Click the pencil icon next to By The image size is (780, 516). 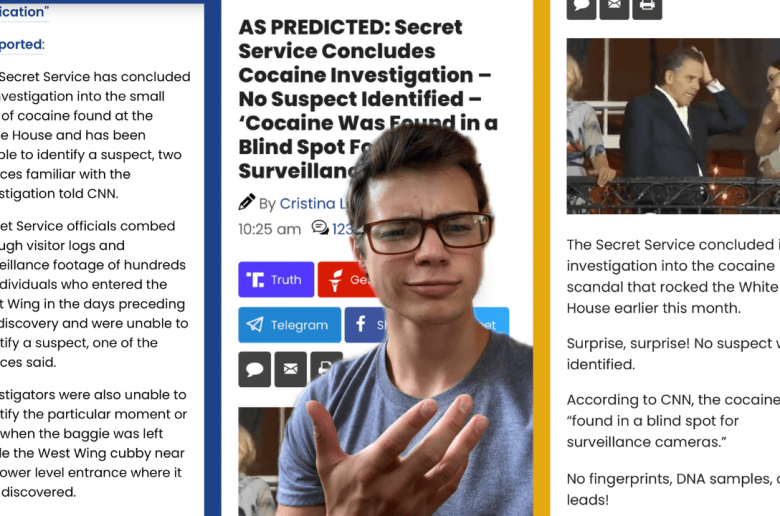pos(247,202)
